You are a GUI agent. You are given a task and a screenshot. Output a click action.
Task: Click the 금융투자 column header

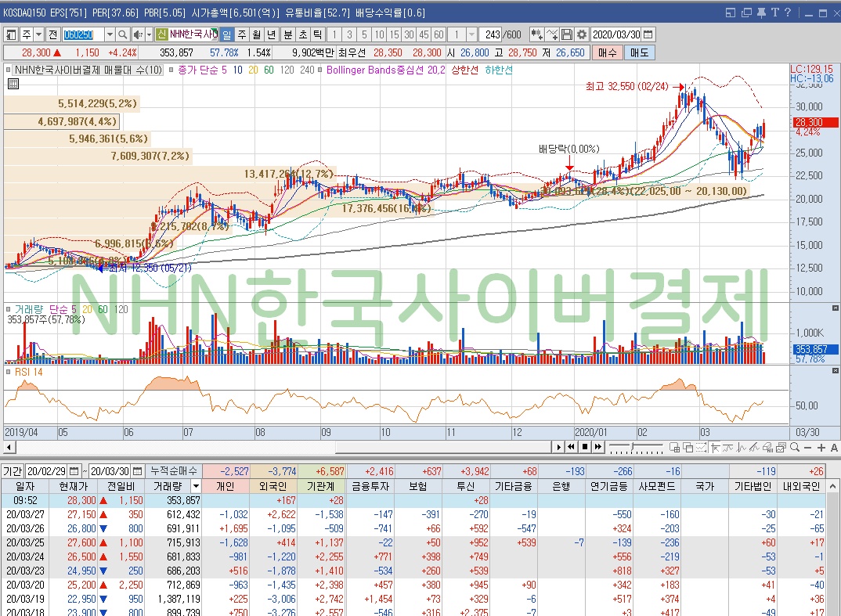(x=370, y=486)
